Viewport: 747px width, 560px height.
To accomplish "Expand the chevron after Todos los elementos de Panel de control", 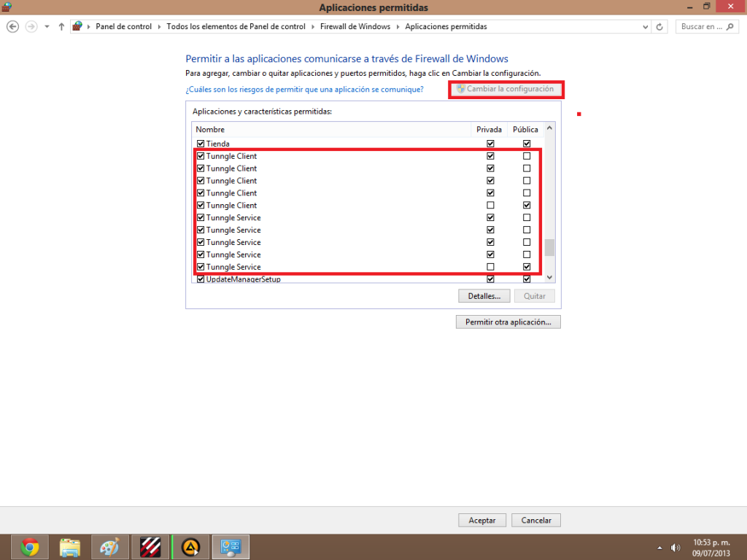I will pyautogui.click(x=313, y=27).
